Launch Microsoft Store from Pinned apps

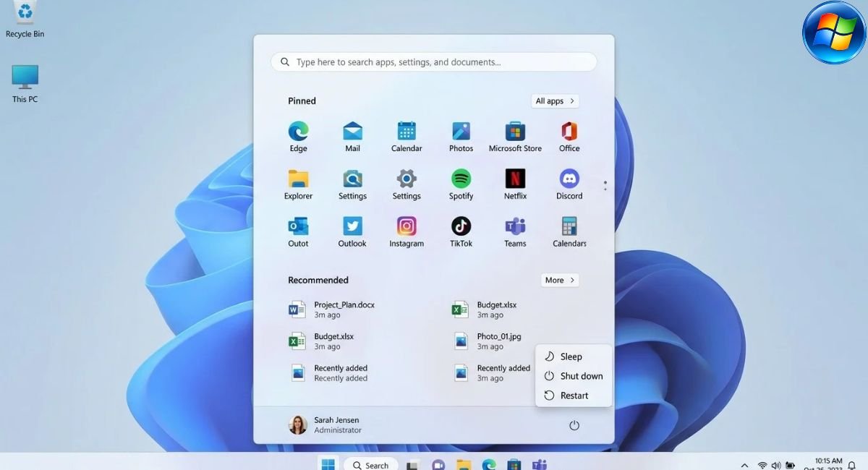[x=515, y=137]
